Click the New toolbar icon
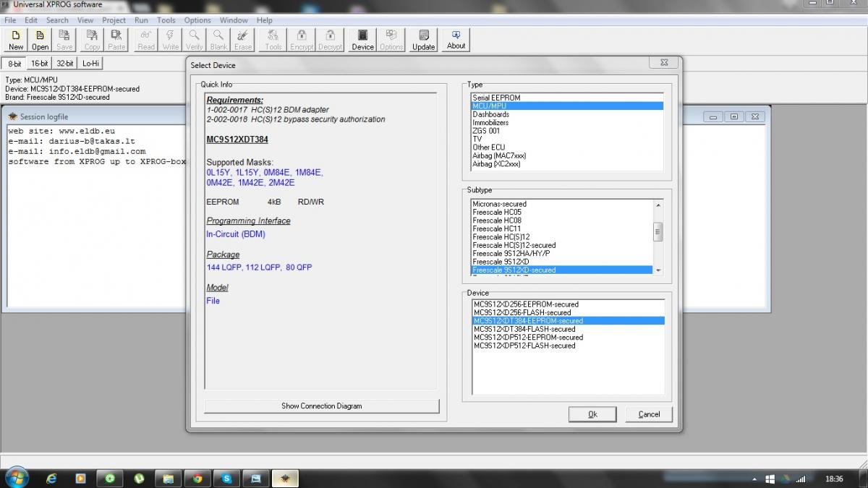Viewport: 868px width, 488px height. tap(16, 40)
